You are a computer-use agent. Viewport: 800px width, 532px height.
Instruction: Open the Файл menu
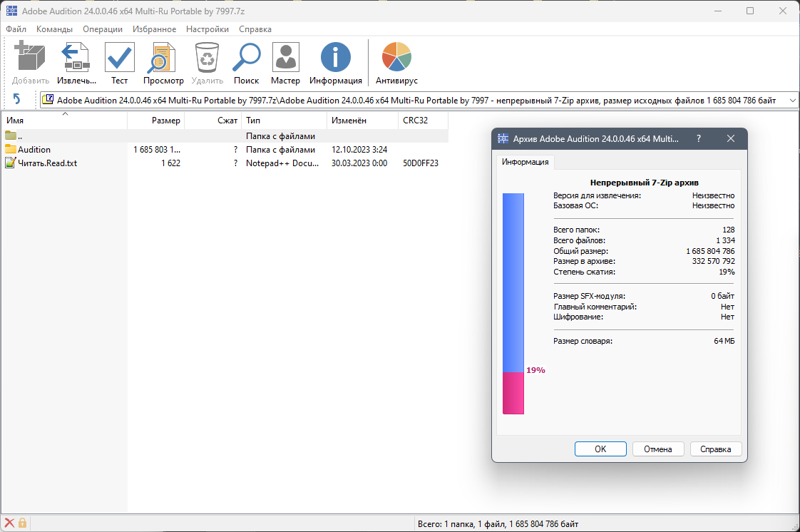click(x=16, y=29)
